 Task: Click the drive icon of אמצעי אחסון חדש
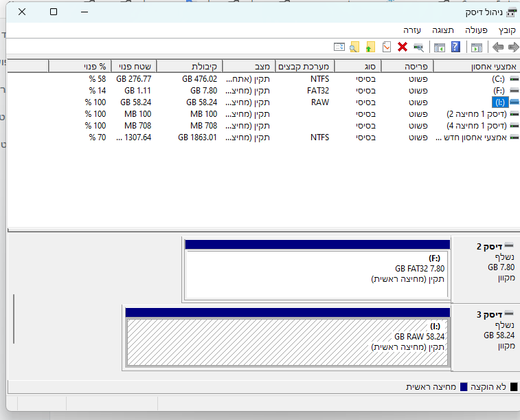(x=515, y=137)
